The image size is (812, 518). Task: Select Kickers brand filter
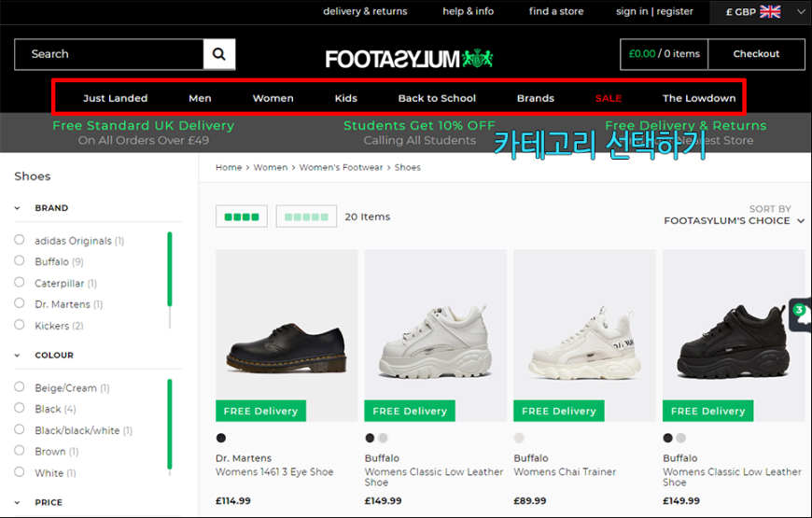point(20,325)
